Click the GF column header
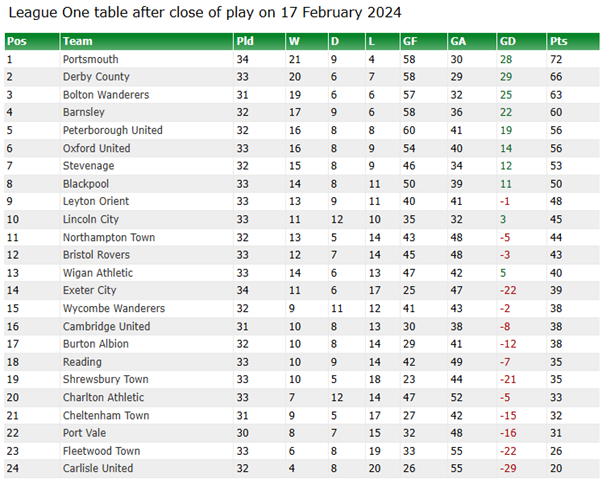 410,41
